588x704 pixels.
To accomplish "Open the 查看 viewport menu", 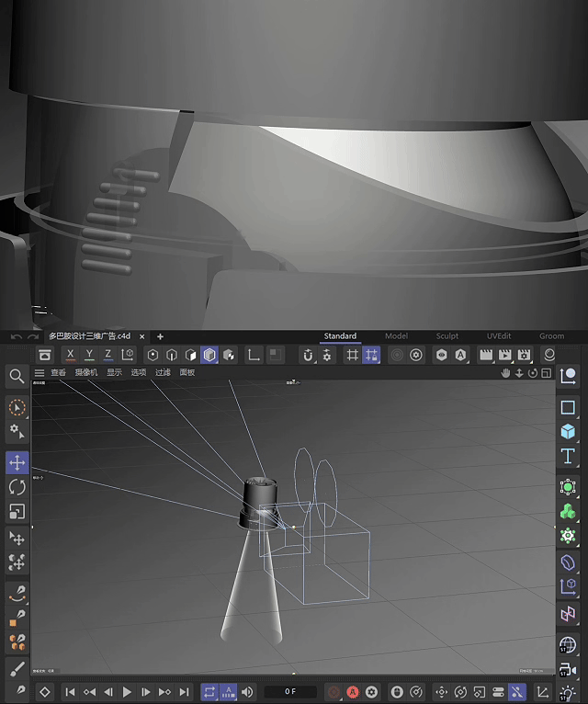I will [x=59, y=372].
